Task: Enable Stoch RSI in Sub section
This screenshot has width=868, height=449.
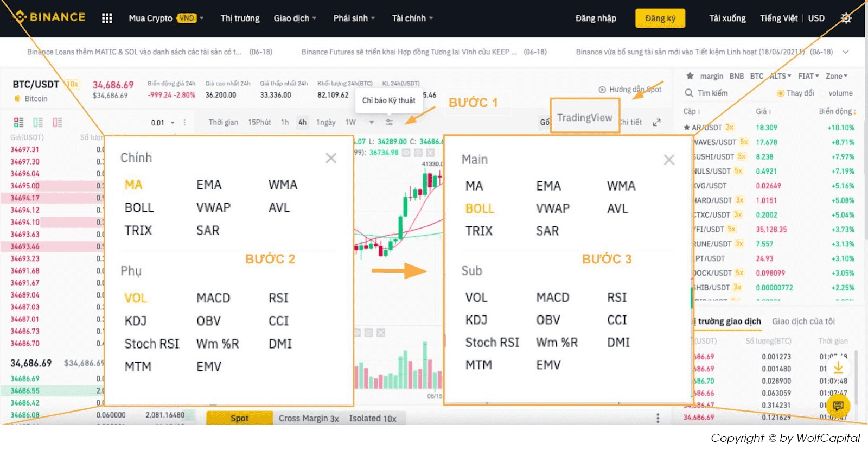Action: point(492,343)
